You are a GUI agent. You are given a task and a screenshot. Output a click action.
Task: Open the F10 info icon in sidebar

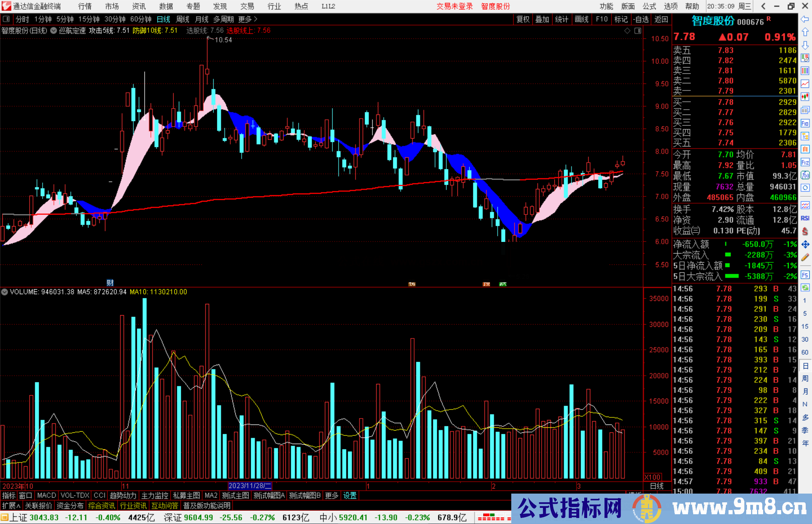pyautogui.click(x=805, y=123)
